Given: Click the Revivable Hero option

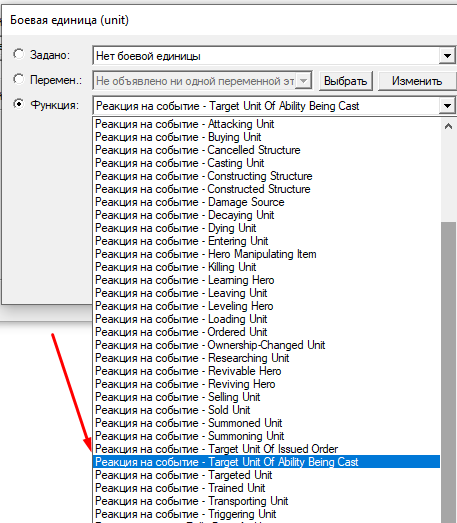Looking at the screenshot, I should click(266, 371).
